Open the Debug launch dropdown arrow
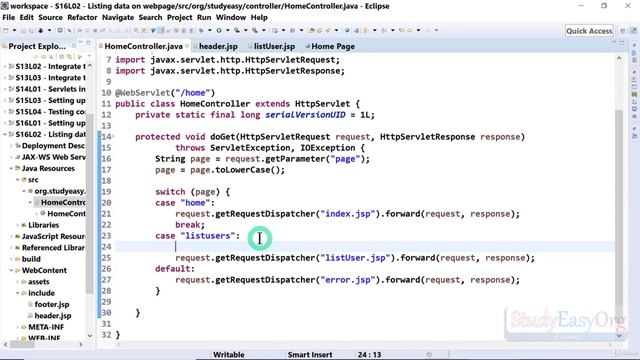Screen dimensions: 640x360 tap(210, 30)
